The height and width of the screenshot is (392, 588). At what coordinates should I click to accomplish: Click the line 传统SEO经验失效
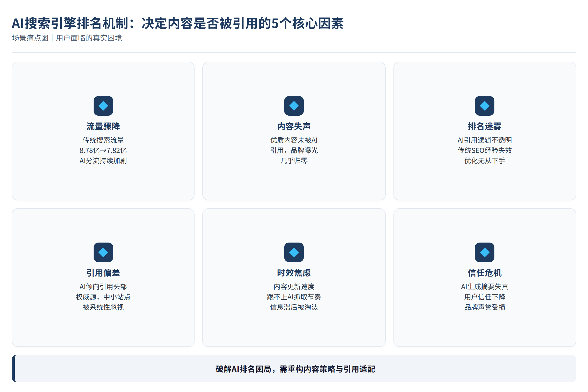click(x=485, y=150)
